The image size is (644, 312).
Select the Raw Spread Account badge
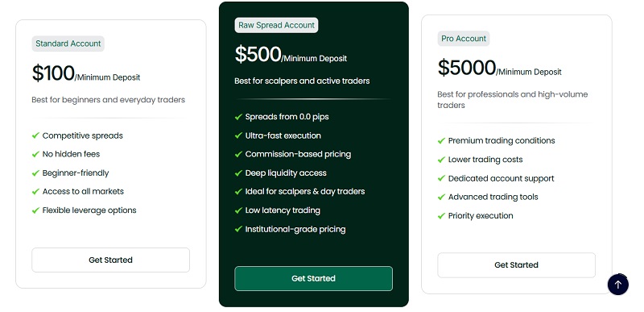276,25
